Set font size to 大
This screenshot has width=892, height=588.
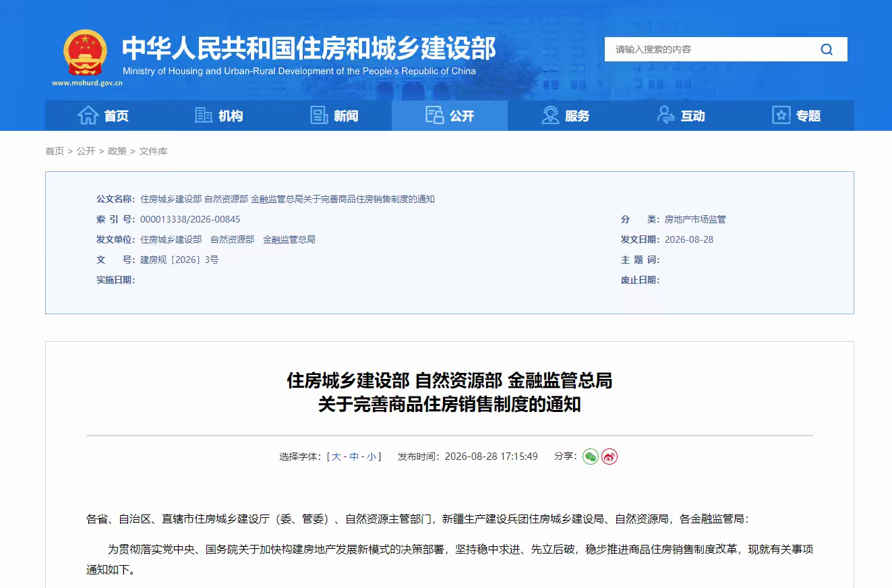(336, 457)
